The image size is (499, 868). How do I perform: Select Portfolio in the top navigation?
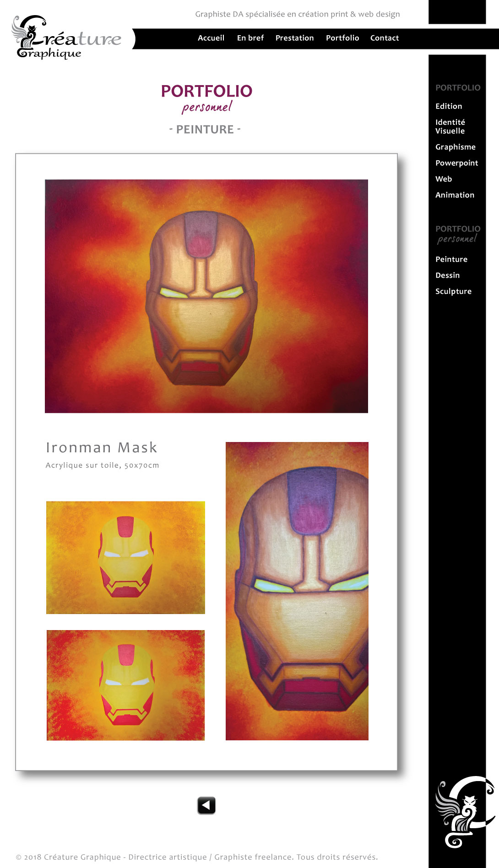pos(342,38)
